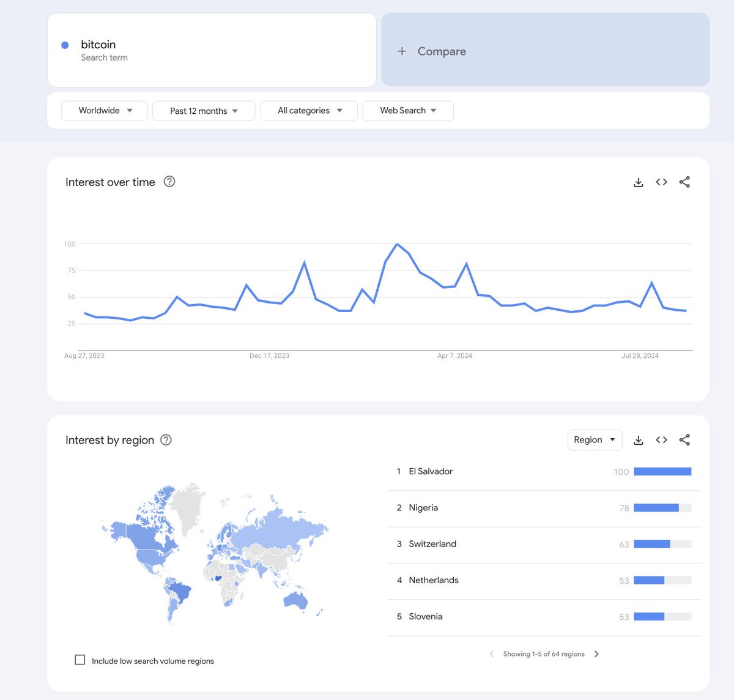Open the All categories dropdown

[309, 111]
